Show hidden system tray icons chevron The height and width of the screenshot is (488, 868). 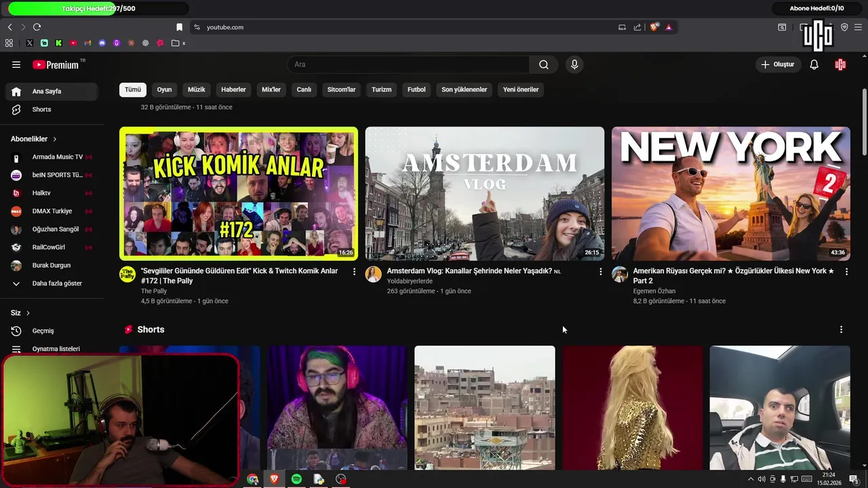[x=751, y=479]
